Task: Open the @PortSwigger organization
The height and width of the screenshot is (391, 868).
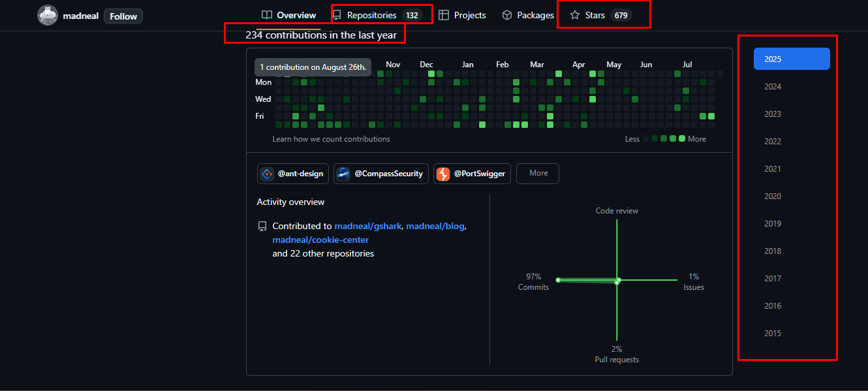Action: 473,174
